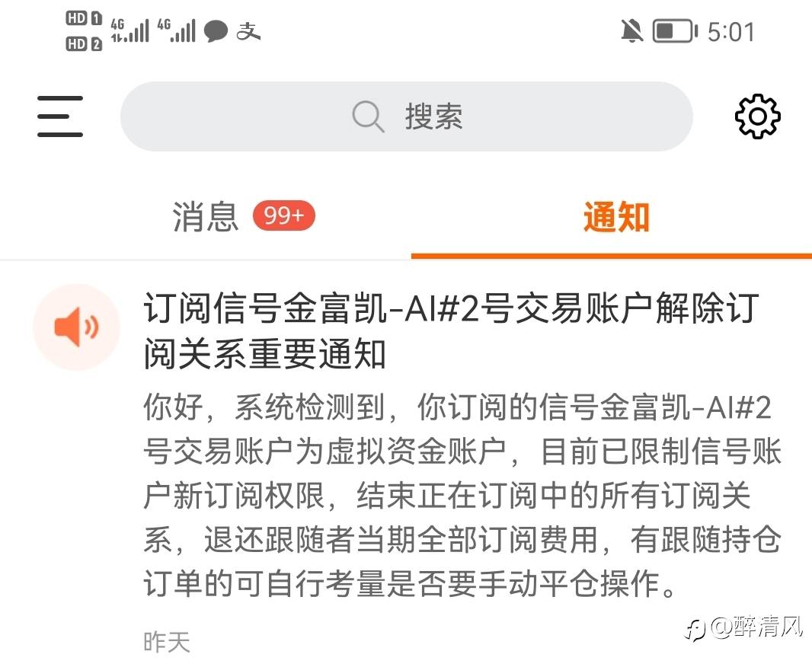Tap the first SIM 4G signal icon
812x667 pixels.
click(130, 30)
